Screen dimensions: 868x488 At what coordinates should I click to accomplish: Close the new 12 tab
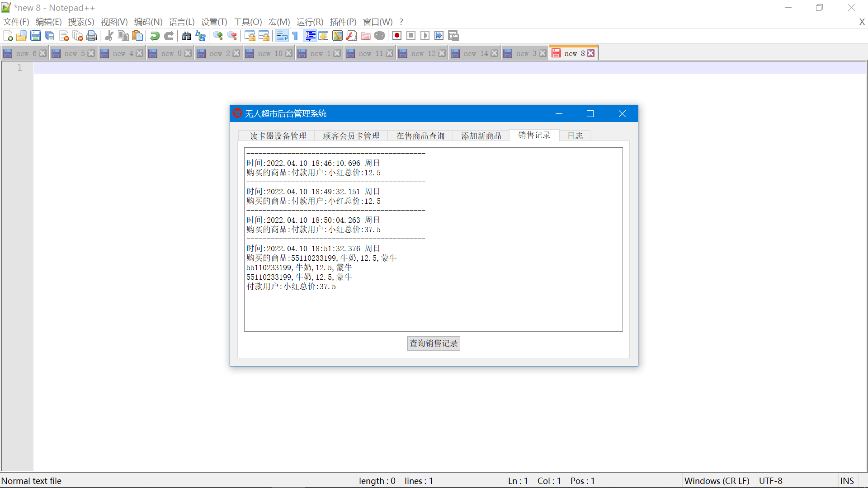point(442,53)
